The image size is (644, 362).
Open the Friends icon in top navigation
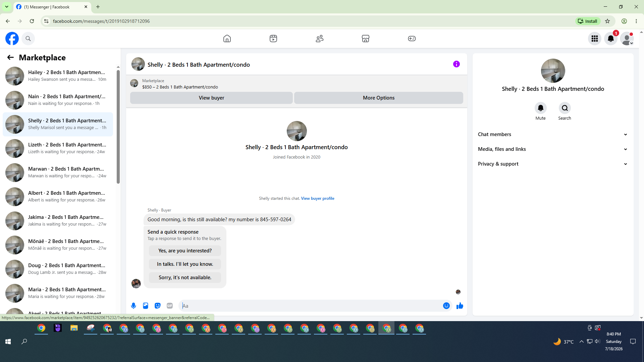coord(320,39)
